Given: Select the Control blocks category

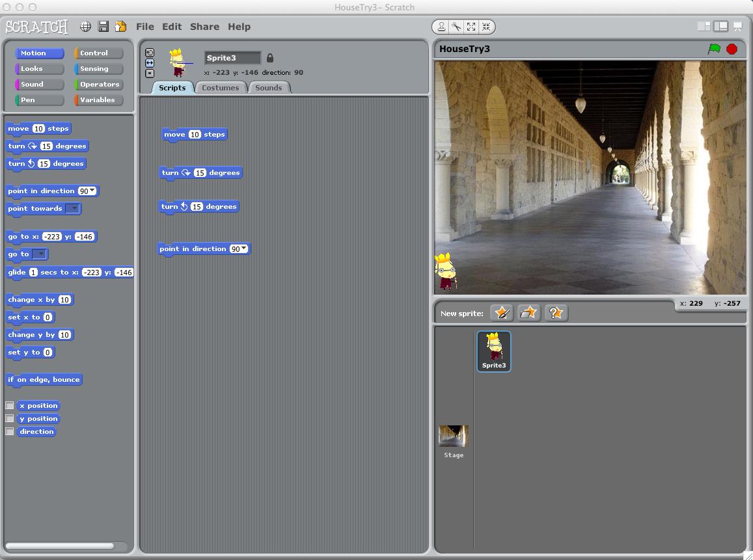Looking at the screenshot, I should click(x=100, y=53).
